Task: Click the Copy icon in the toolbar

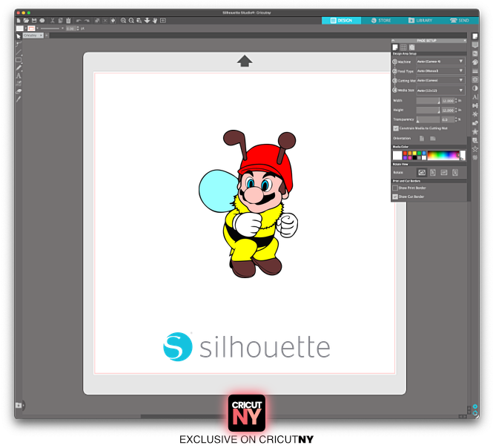Action: pos(60,21)
